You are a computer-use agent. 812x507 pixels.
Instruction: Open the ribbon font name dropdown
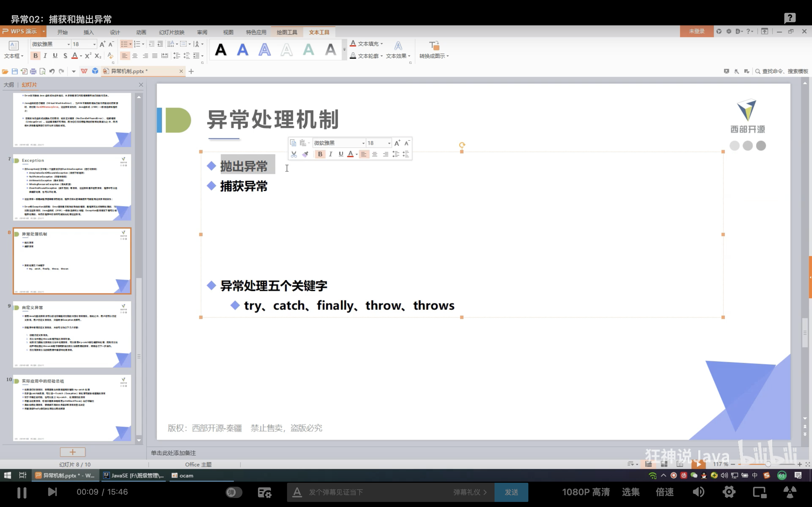point(69,44)
